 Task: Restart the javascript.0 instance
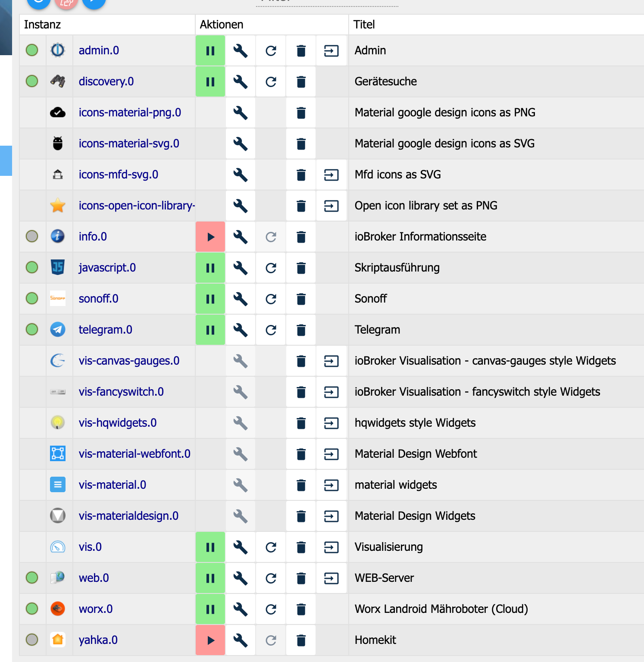(x=271, y=268)
